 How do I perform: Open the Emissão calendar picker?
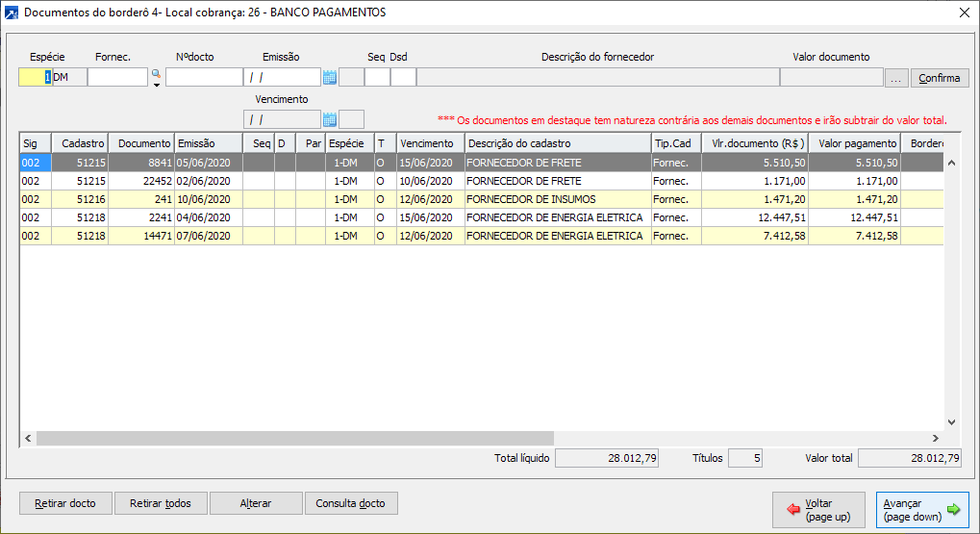(x=330, y=78)
